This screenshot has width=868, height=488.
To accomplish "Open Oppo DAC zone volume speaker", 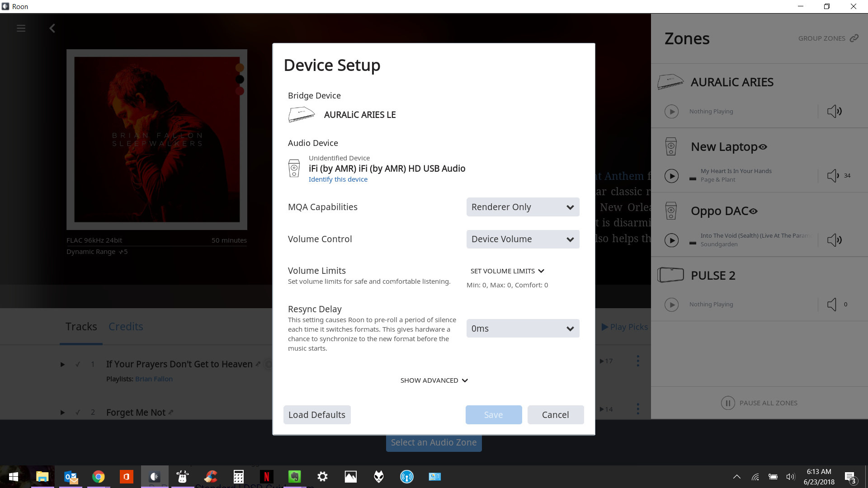I will 834,240.
